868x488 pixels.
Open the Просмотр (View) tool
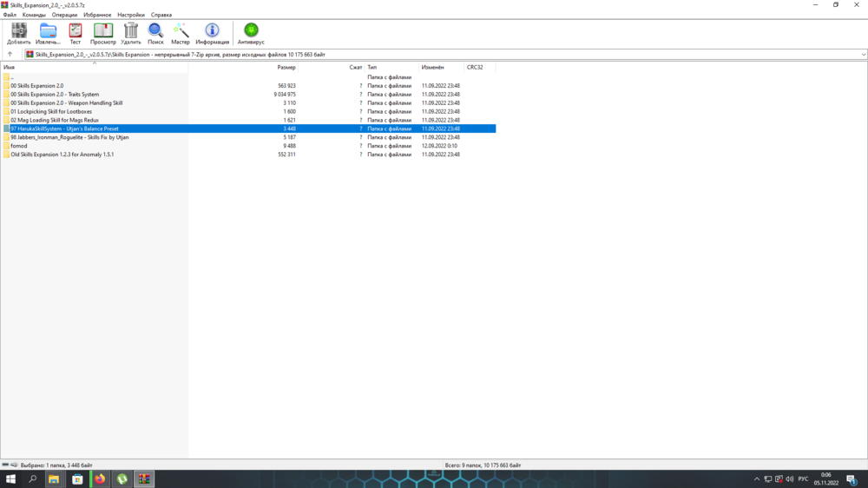point(103,33)
